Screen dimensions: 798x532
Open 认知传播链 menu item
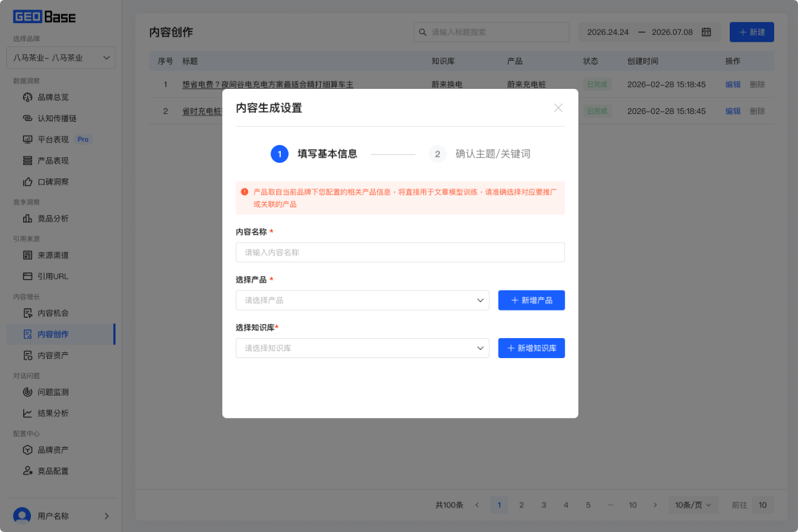pos(61,119)
